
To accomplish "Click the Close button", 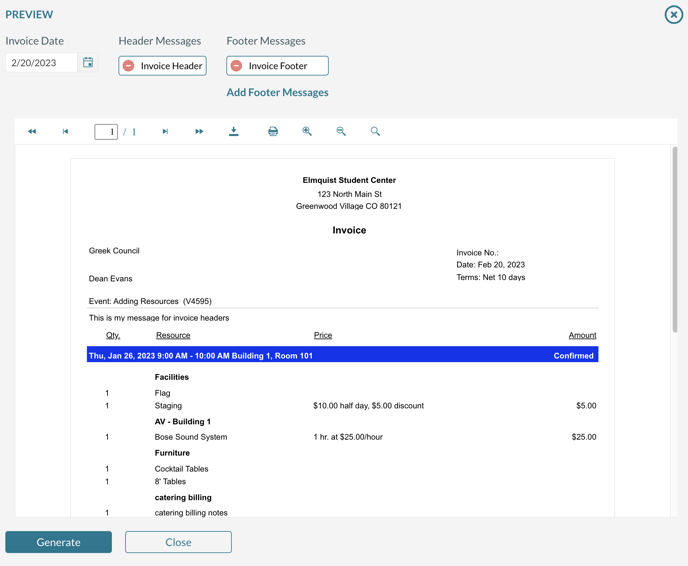I will click(178, 542).
